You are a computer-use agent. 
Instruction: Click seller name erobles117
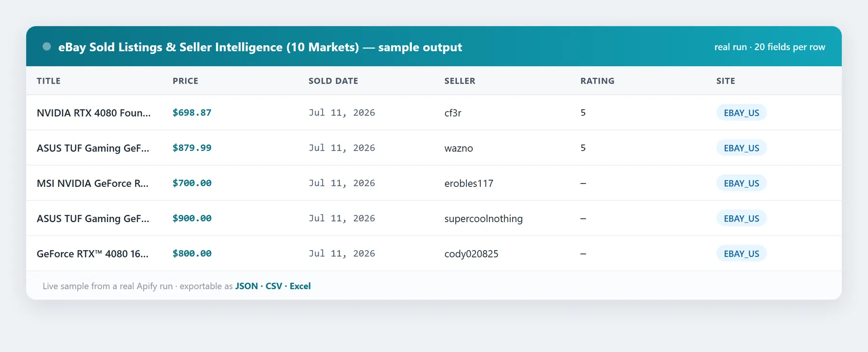pos(469,183)
